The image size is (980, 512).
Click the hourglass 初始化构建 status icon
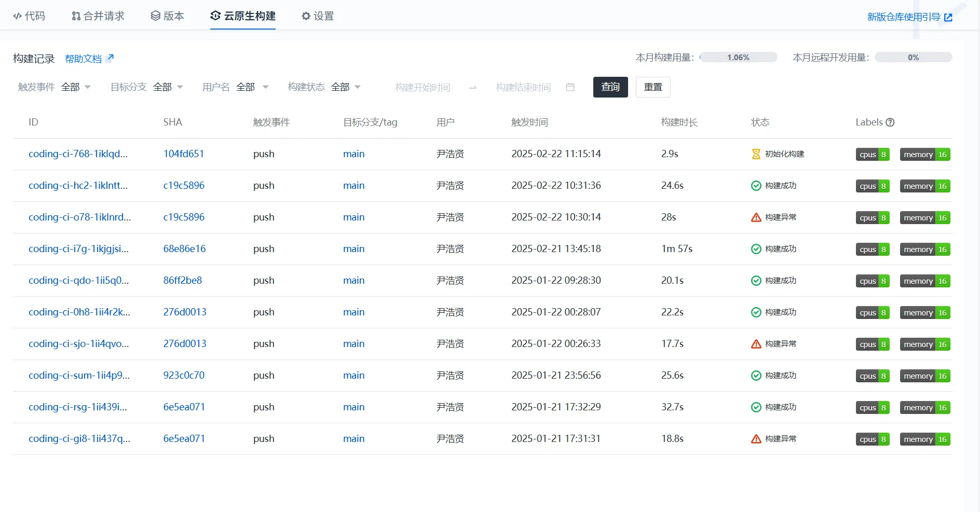tap(756, 154)
